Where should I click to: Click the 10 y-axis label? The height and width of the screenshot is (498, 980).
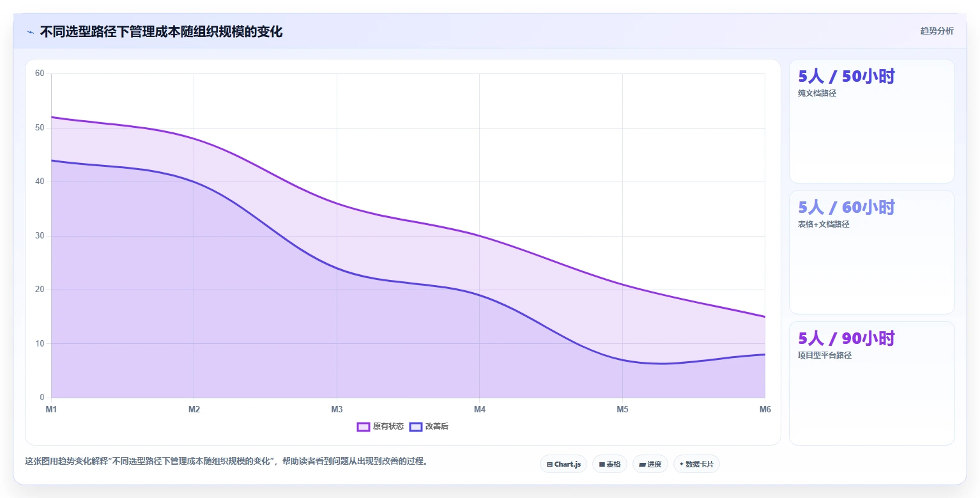tap(40, 344)
